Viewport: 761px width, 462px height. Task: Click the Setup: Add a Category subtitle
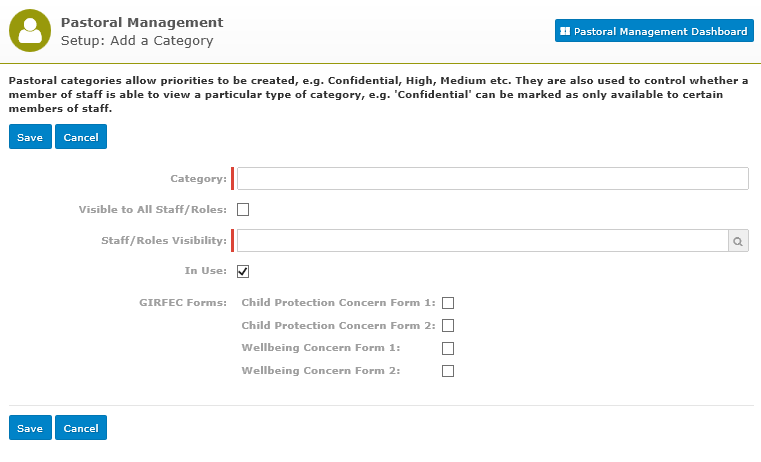coord(137,41)
